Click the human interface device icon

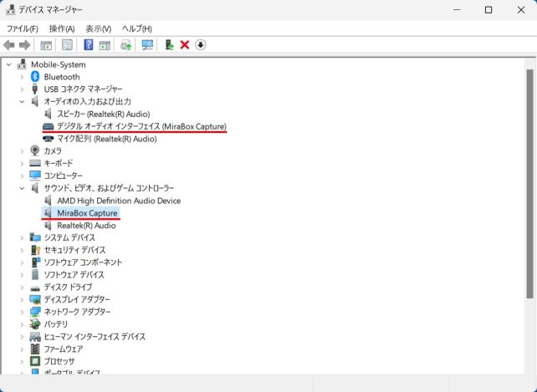(35, 337)
